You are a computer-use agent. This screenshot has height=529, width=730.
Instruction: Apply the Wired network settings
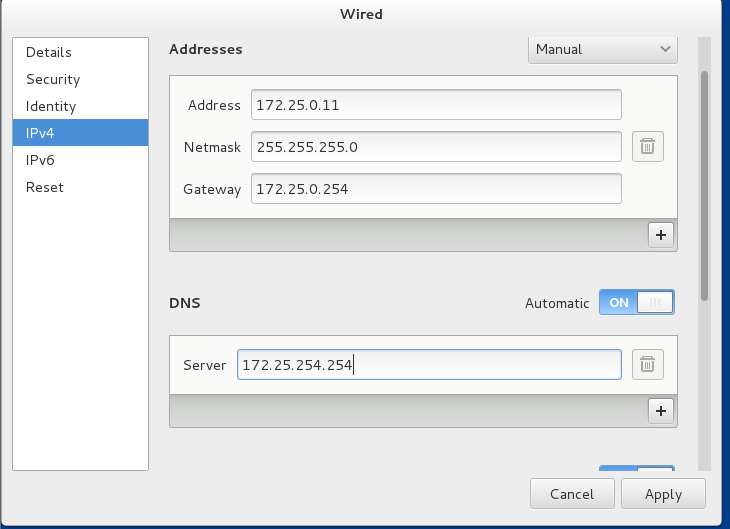coord(663,494)
